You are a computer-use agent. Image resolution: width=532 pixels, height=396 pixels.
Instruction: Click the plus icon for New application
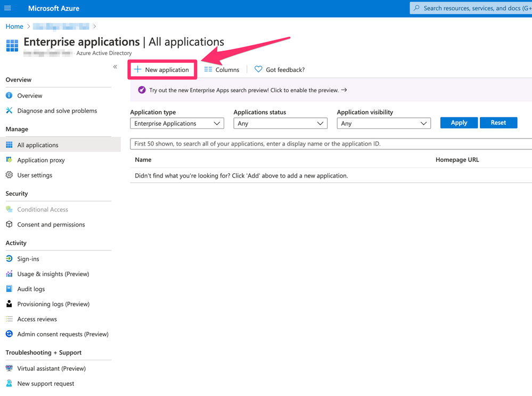click(137, 70)
